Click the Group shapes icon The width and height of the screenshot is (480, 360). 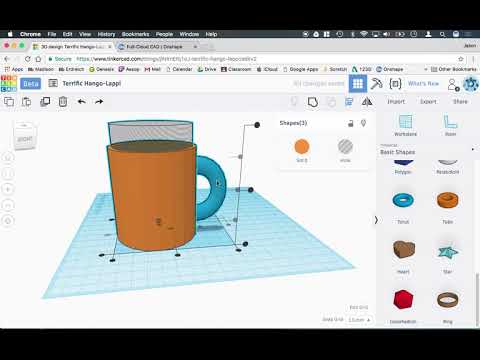(x=313, y=102)
